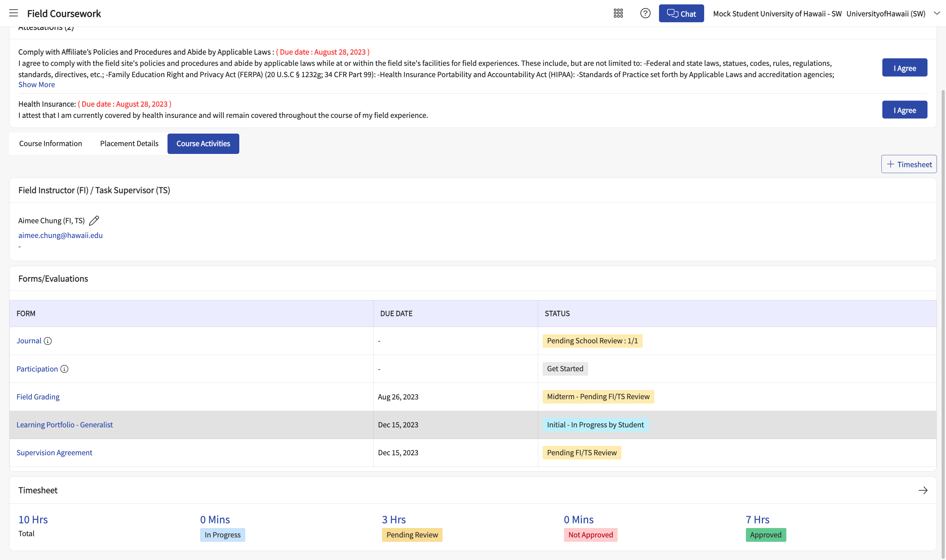Expand the user account dropdown chevron

click(x=937, y=13)
